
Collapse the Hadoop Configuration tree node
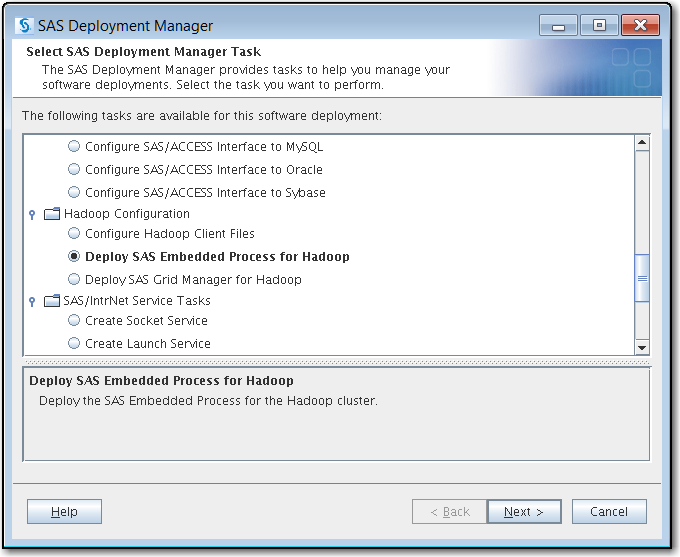tap(32, 214)
